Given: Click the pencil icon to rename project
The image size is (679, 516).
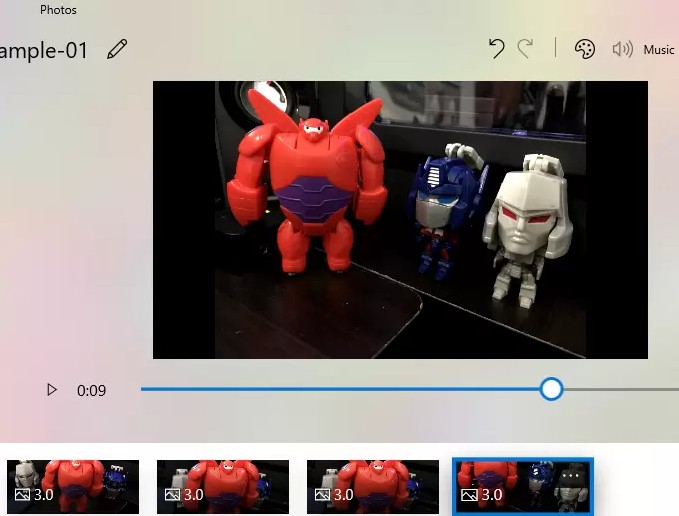Looking at the screenshot, I should [117, 49].
